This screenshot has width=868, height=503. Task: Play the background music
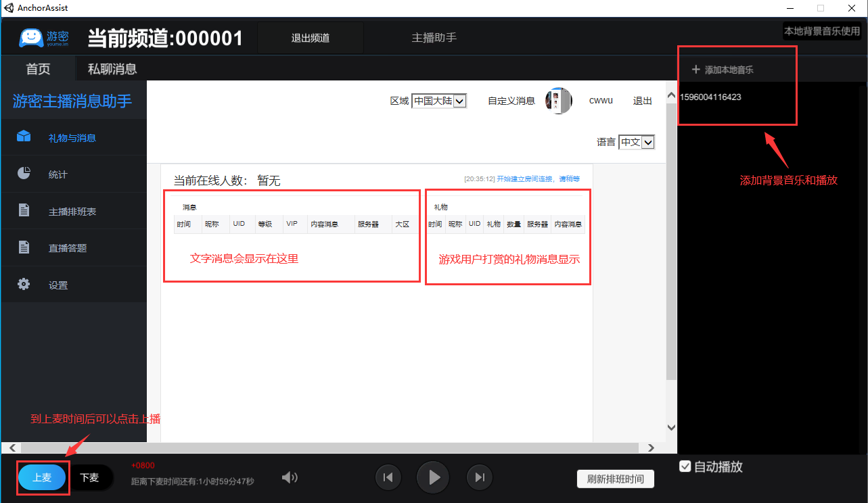coord(434,477)
